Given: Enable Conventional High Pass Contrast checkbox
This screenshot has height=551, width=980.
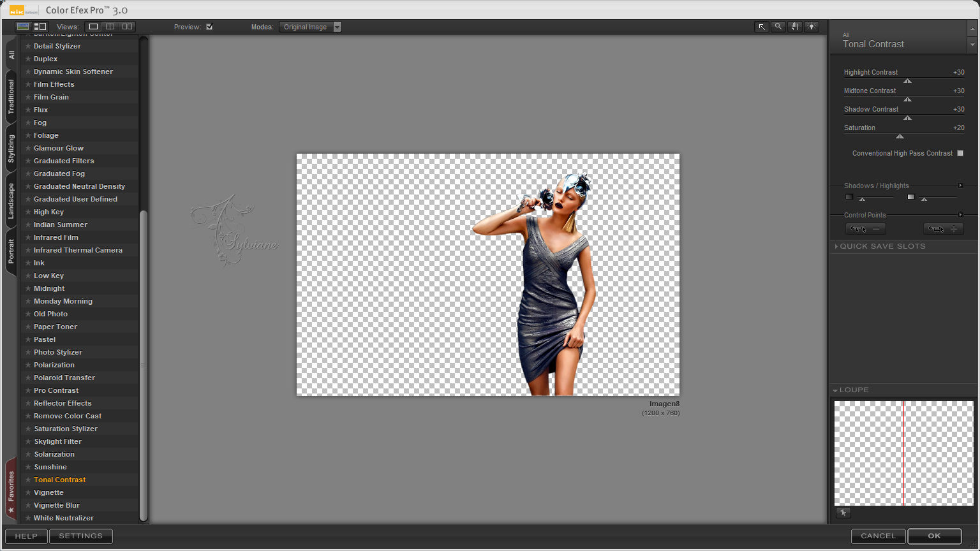Looking at the screenshot, I should [x=960, y=153].
